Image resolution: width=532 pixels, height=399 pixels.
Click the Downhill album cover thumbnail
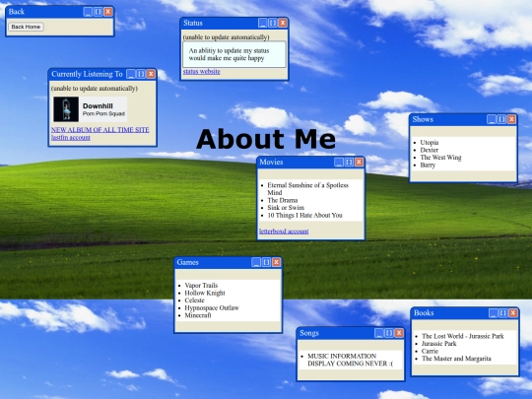pyautogui.click(x=66, y=109)
